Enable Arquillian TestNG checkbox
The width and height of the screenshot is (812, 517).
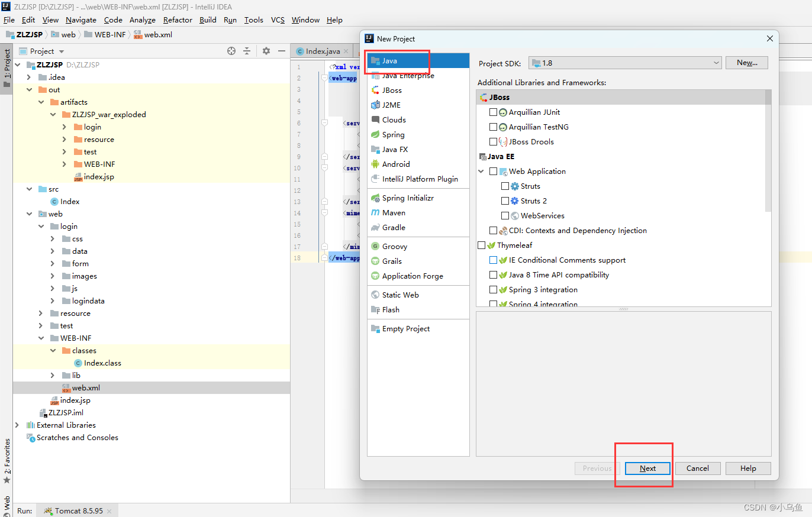493,127
